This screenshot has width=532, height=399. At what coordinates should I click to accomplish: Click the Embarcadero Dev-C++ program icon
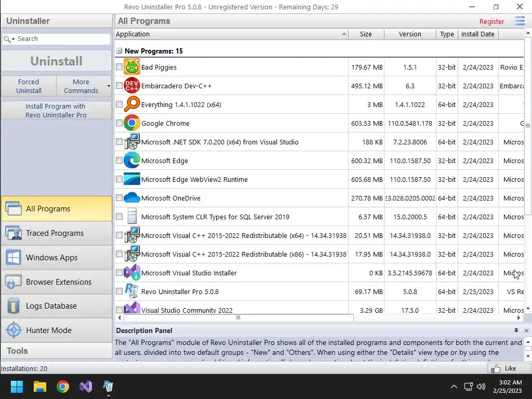[132, 85]
